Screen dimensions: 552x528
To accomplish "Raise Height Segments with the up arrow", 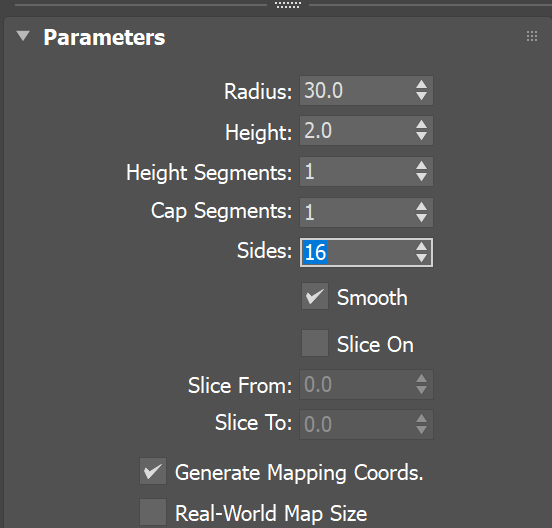I will [421, 165].
